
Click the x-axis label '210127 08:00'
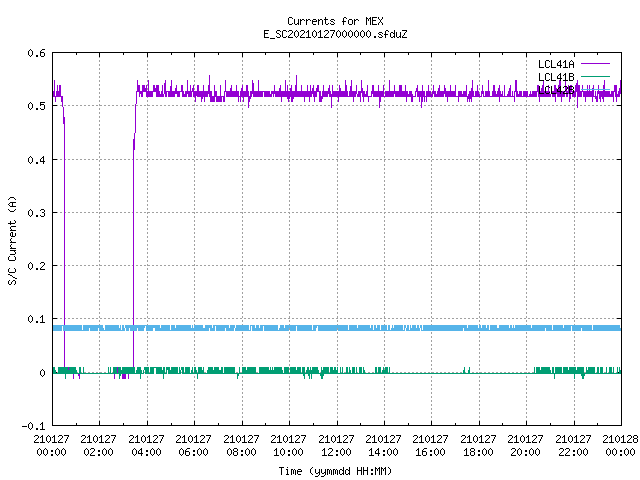(x=241, y=446)
